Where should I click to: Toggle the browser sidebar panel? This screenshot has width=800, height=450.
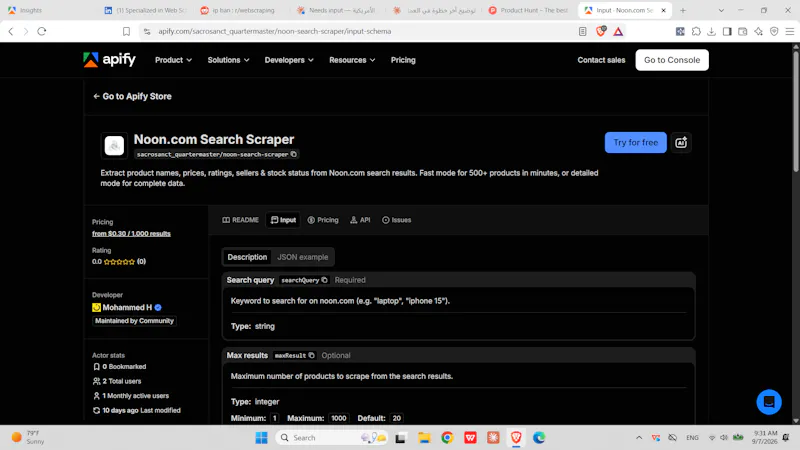click(727, 32)
